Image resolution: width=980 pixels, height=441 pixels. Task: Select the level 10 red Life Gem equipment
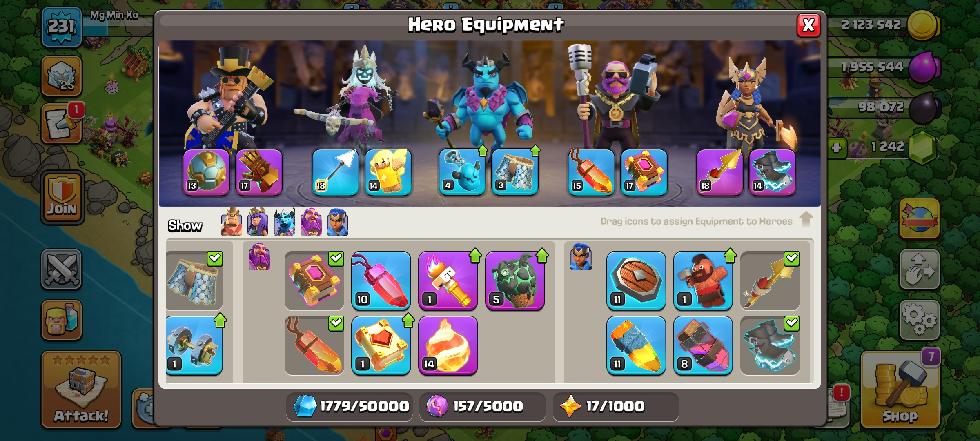tap(381, 281)
